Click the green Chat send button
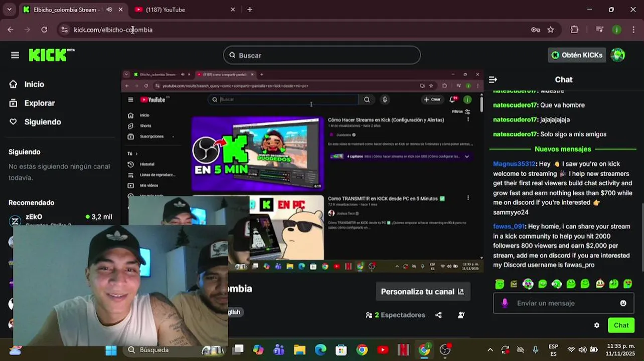The height and width of the screenshot is (361, 644). pos(621,325)
